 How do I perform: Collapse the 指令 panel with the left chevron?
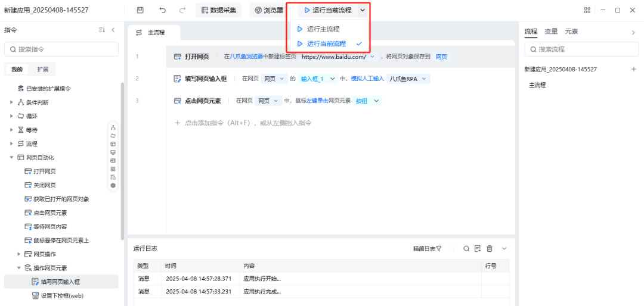click(113, 30)
